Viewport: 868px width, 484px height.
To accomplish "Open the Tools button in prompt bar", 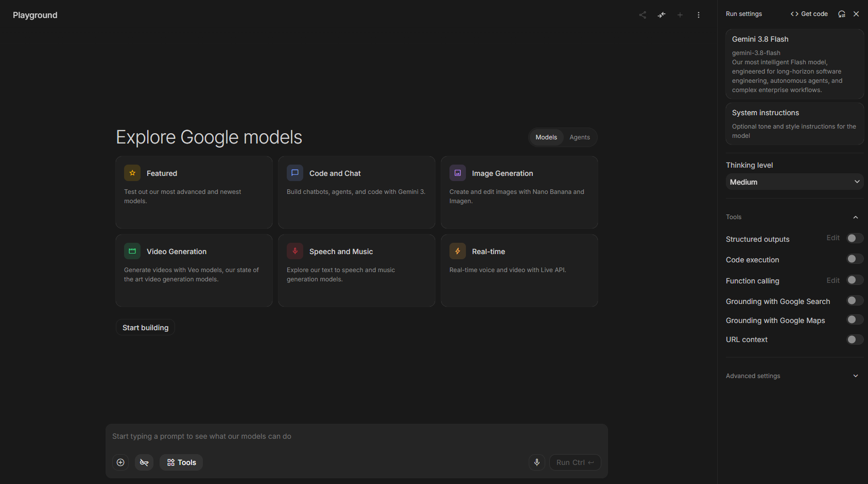I will [x=181, y=462].
